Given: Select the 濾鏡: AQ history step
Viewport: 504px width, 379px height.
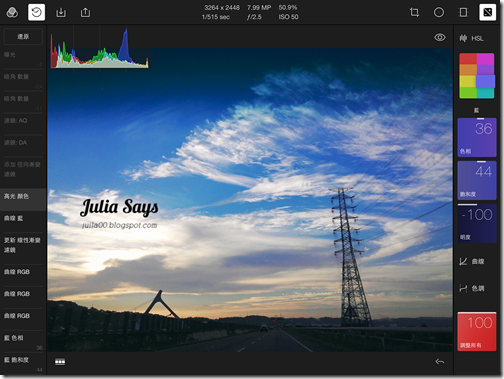Looking at the screenshot, I should click(23, 124).
